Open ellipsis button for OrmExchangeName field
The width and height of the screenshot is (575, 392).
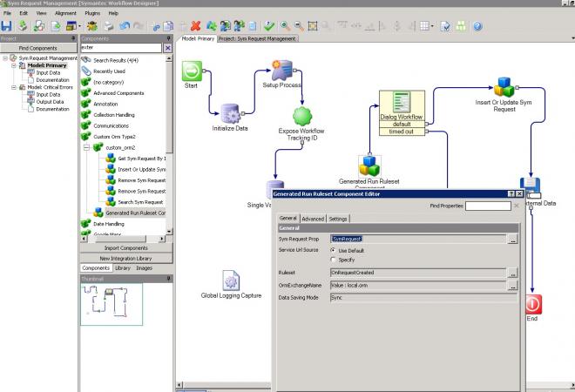click(512, 286)
